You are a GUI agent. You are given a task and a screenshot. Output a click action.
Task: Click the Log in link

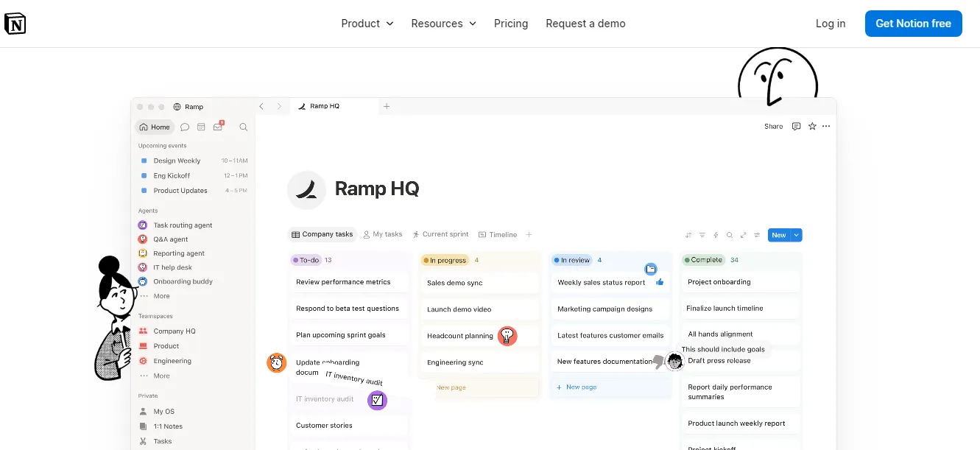click(831, 24)
